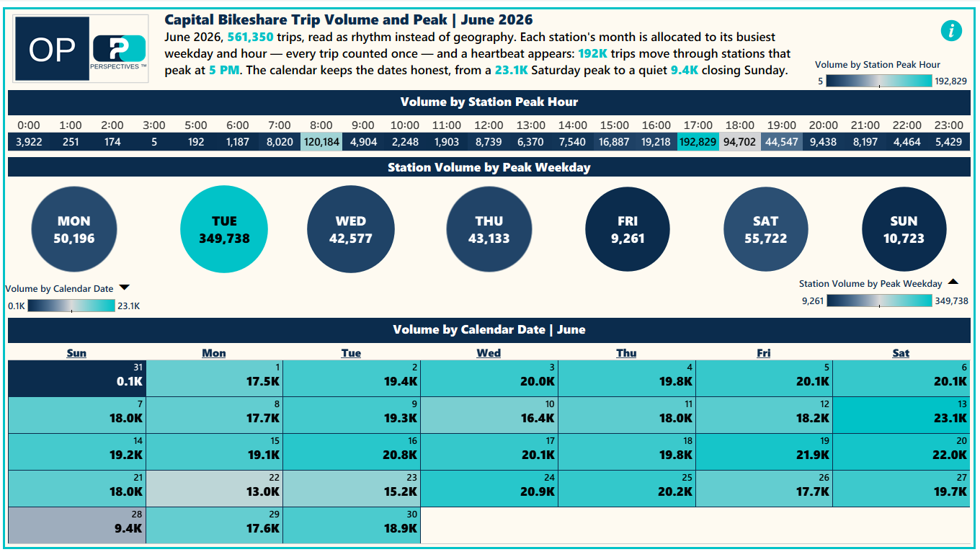Select the 17:00 cell showing 192,829
Screen dimensions: 980x552
coord(698,142)
